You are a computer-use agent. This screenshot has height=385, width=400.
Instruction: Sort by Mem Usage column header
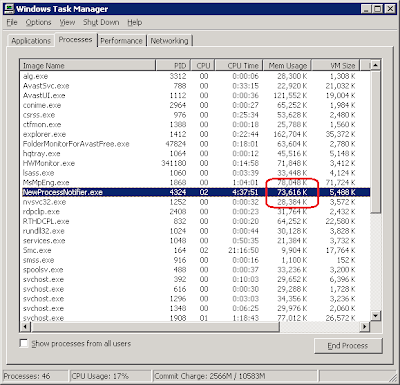(287, 65)
